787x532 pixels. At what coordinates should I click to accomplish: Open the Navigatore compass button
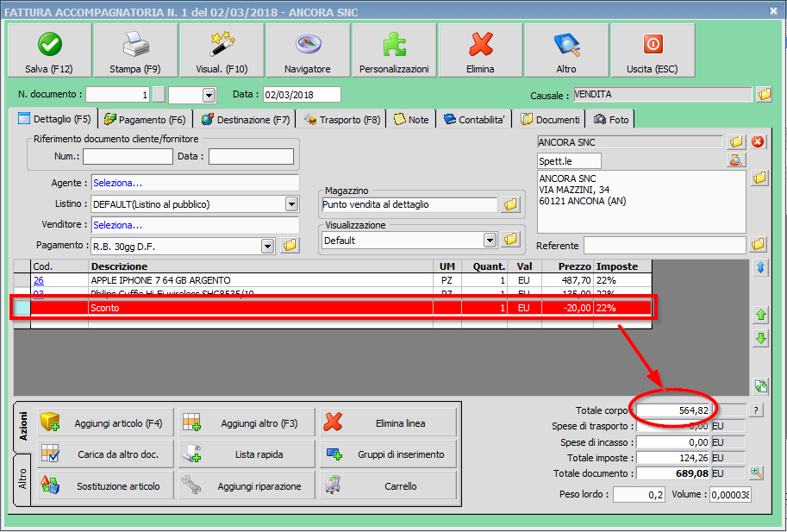(308, 51)
